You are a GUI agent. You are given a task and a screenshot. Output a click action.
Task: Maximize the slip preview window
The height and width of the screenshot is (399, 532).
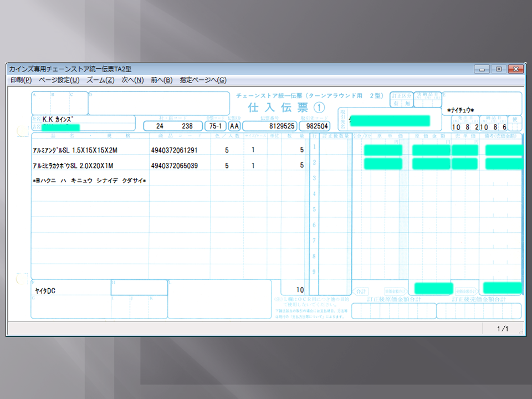click(x=498, y=69)
